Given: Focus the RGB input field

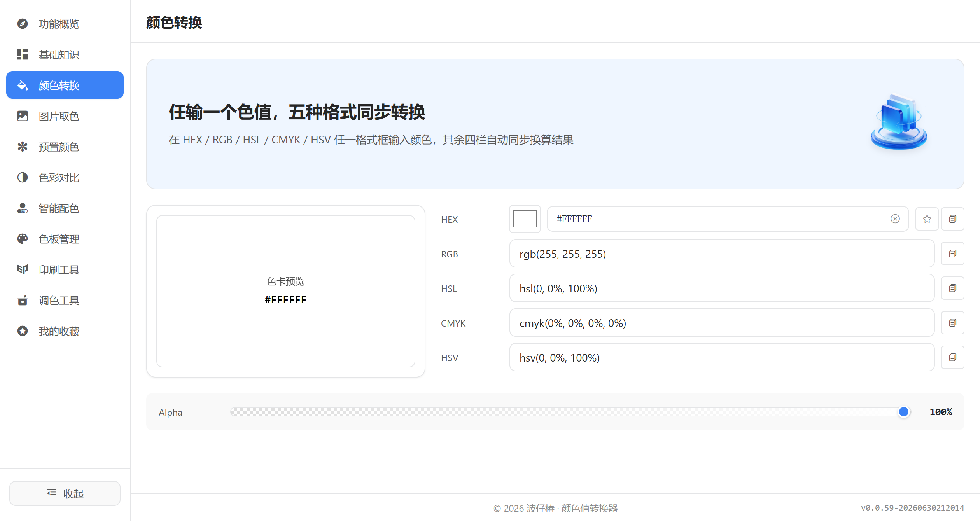Looking at the screenshot, I should 722,254.
